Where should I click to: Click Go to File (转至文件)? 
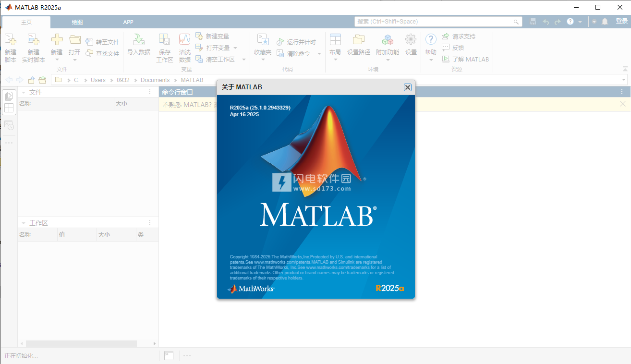click(x=102, y=42)
